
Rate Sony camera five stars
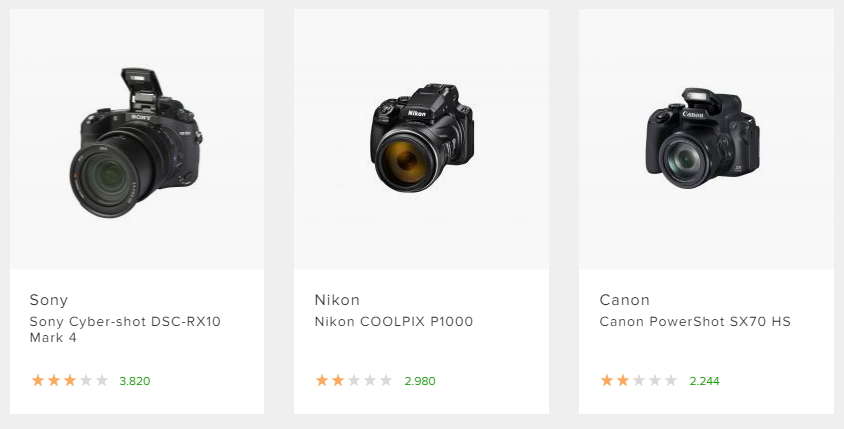click(x=102, y=380)
